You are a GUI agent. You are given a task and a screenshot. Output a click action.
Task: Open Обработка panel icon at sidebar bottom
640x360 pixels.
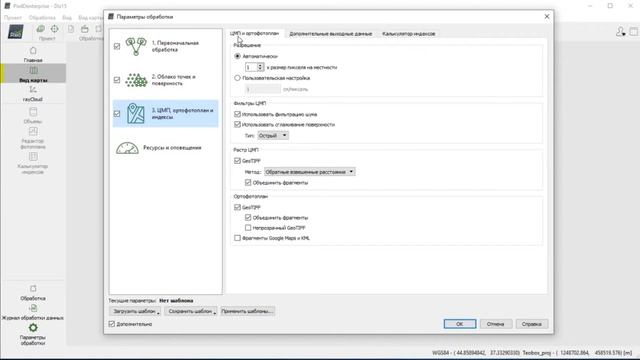33,289
